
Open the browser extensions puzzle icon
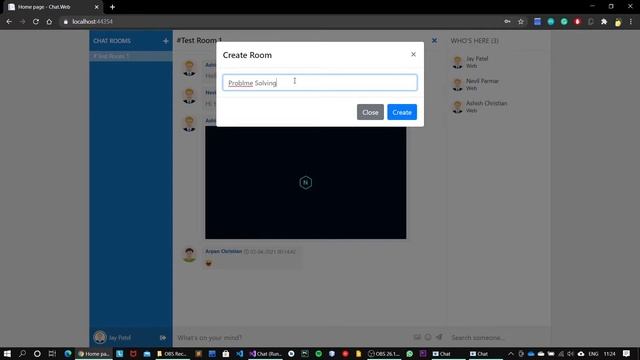[x=604, y=22]
